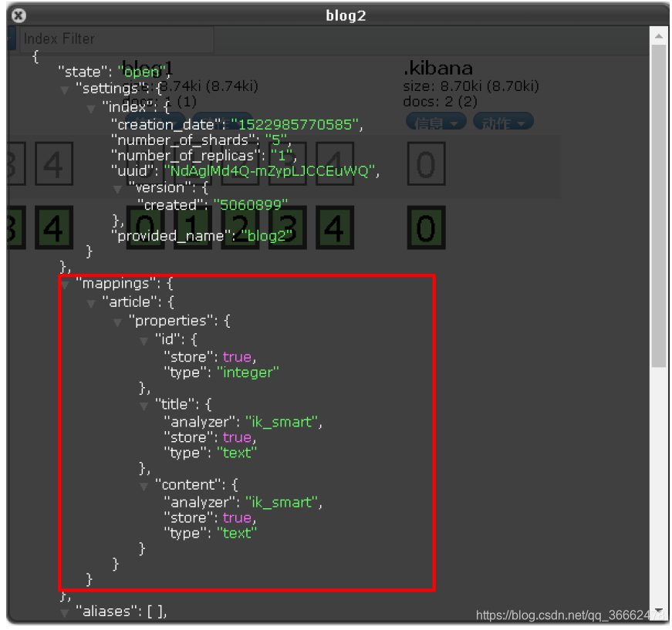This screenshot has width=672, height=630.
Task: Click the Index Filter input field
Action: pos(116,39)
